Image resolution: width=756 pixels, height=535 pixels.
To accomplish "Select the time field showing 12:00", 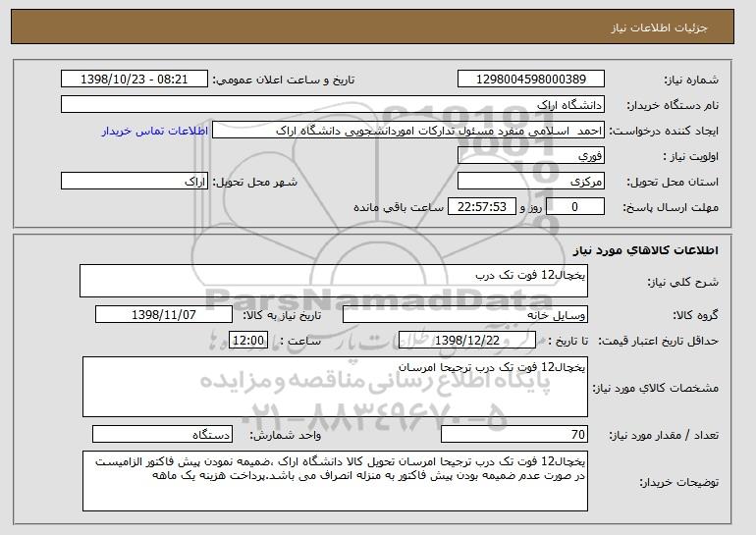I will point(248,341).
